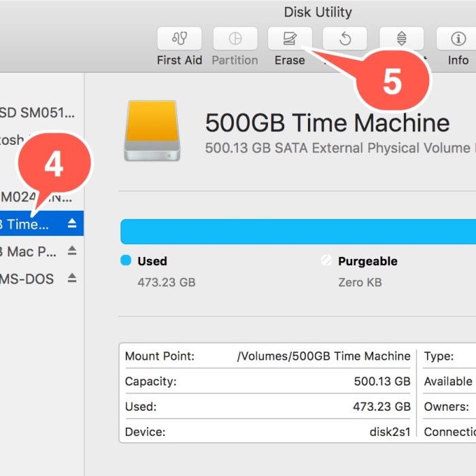Click the Used row value in table
This screenshot has height=476, width=476.
click(x=381, y=407)
